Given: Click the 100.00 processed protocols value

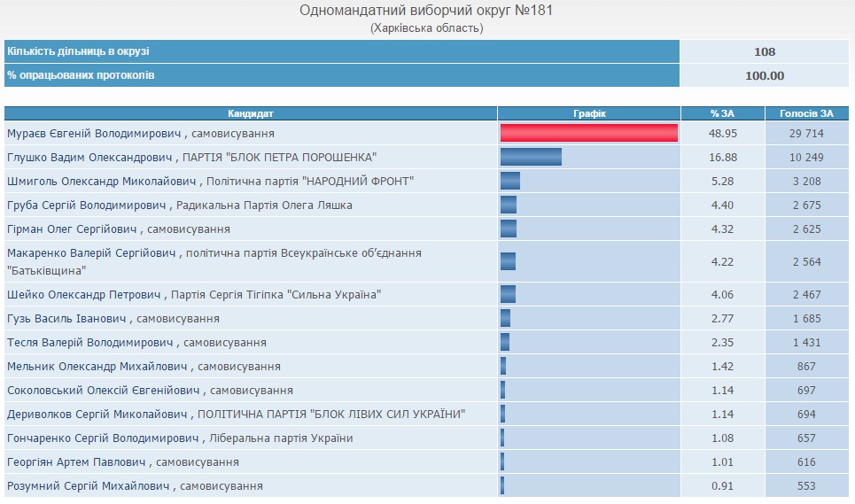Looking at the screenshot, I should [764, 75].
